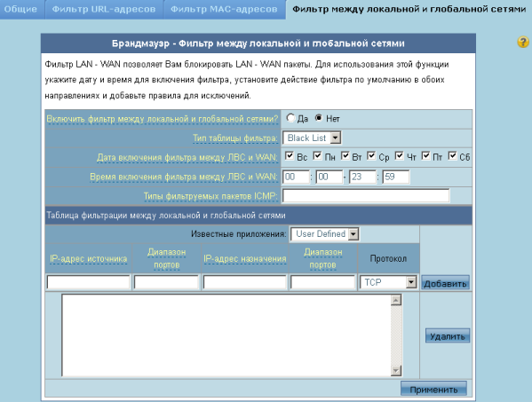The height and width of the screenshot is (402, 532).
Task: Open the yellow help question mark icon
Action: point(523,42)
